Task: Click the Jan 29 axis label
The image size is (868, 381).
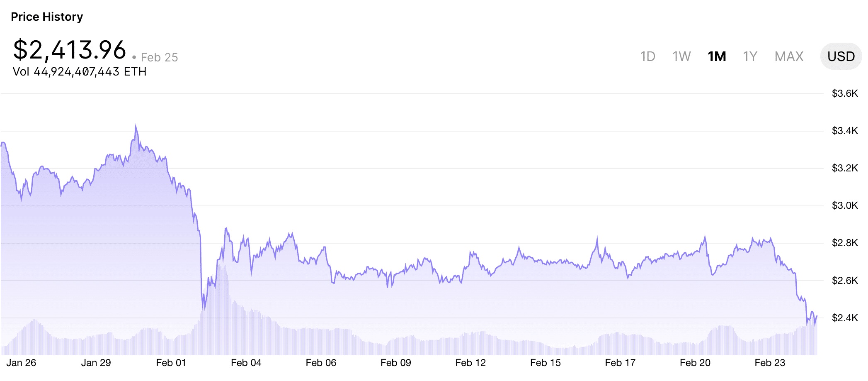Action: coord(96,363)
